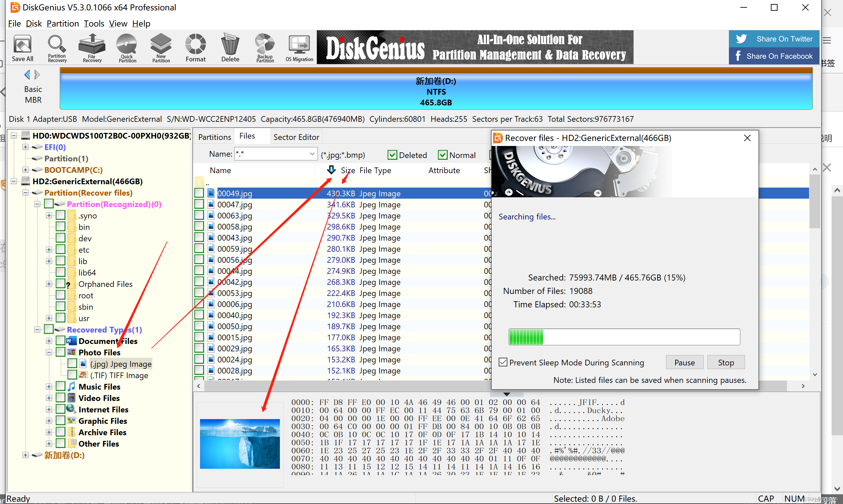Check the Photo Files tree checkbox
Image resolution: width=843 pixels, height=504 pixels.
coord(60,352)
